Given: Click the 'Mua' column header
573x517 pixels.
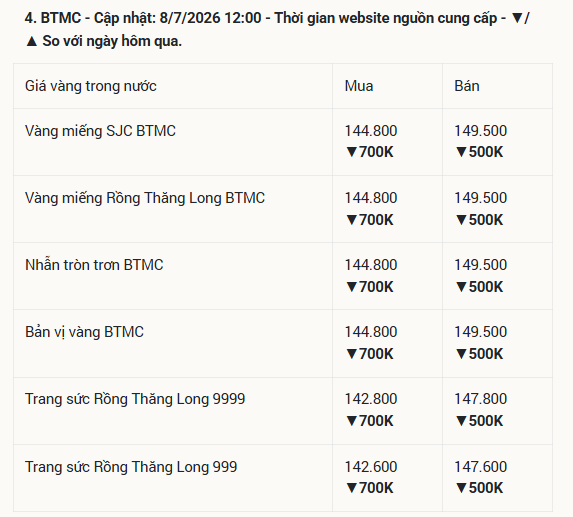Looking at the screenshot, I should click(359, 86).
